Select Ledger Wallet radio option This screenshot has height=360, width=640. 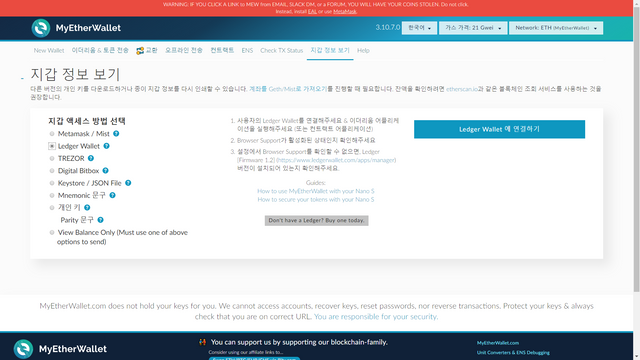52,146
